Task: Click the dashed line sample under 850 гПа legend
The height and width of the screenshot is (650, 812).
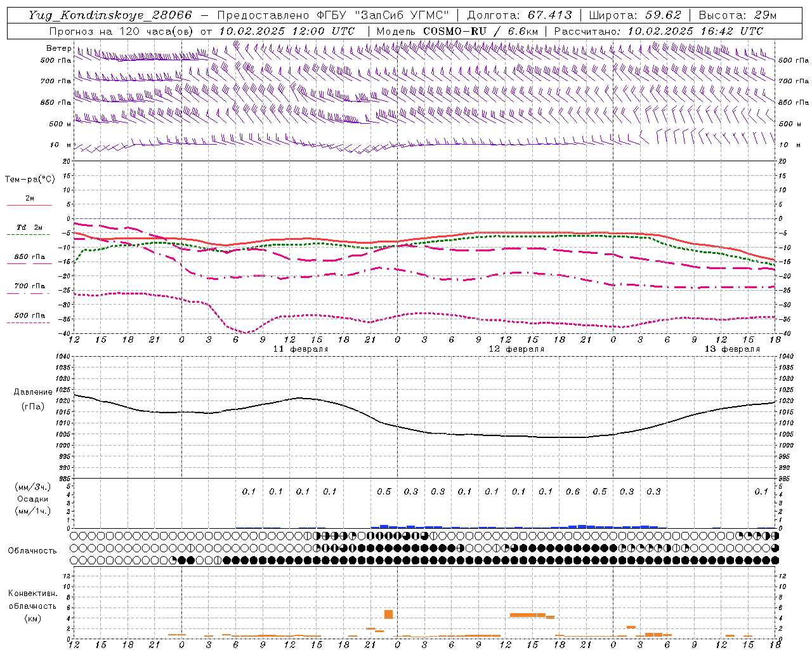Action: (x=29, y=263)
